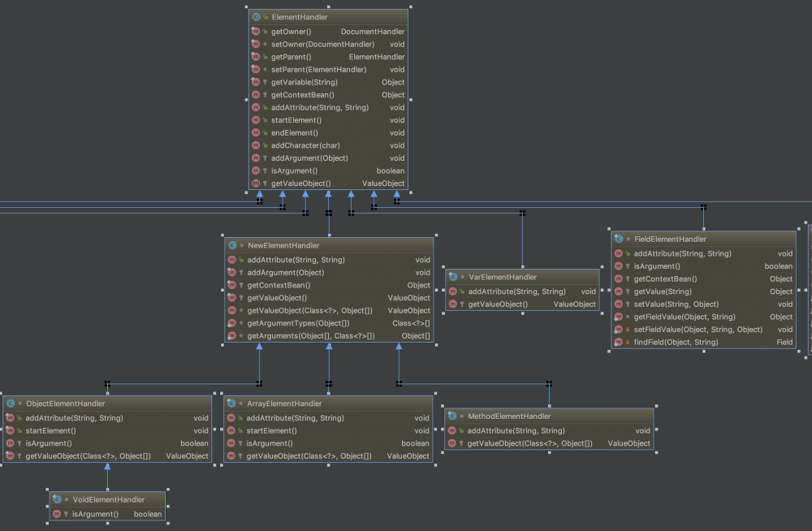Click the class icon of VarElementHandler
Screen dimensions: 812x531
(x=453, y=277)
